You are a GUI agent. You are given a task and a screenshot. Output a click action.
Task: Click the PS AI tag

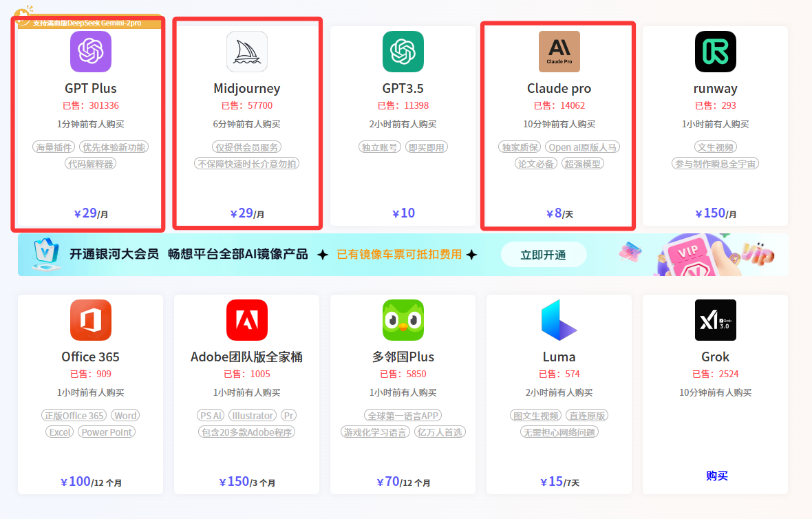click(211, 416)
